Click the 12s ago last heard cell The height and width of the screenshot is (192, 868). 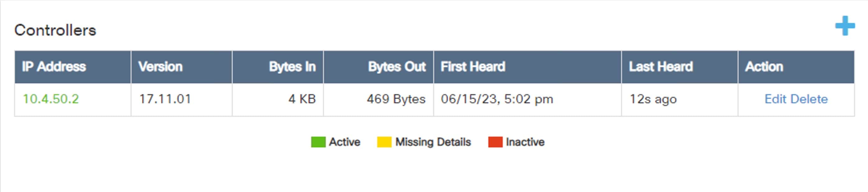pos(653,99)
